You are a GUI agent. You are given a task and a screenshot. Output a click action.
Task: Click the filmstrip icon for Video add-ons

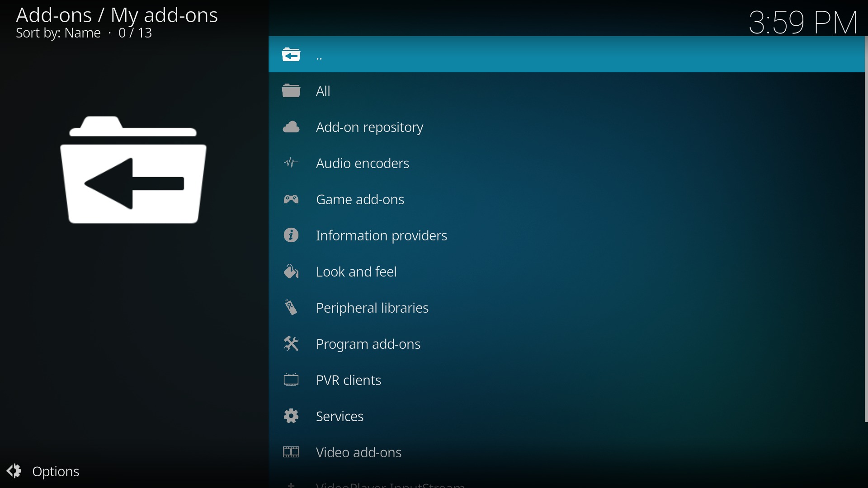tap(292, 453)
